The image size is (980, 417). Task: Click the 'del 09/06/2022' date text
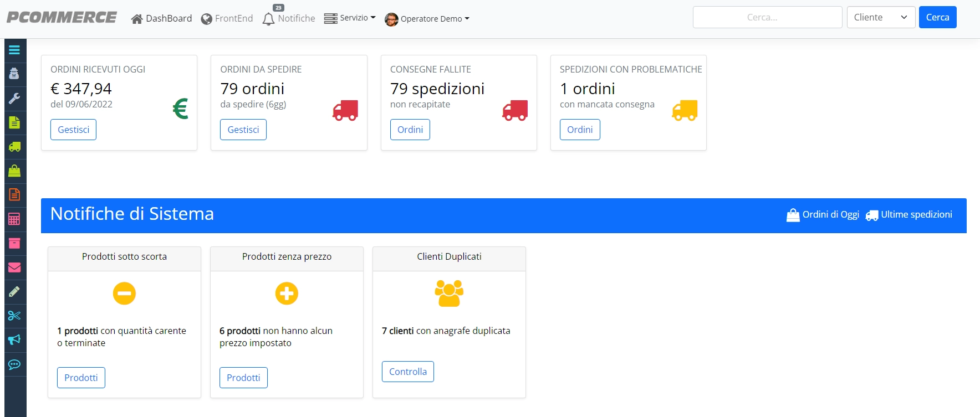(81, 104)
